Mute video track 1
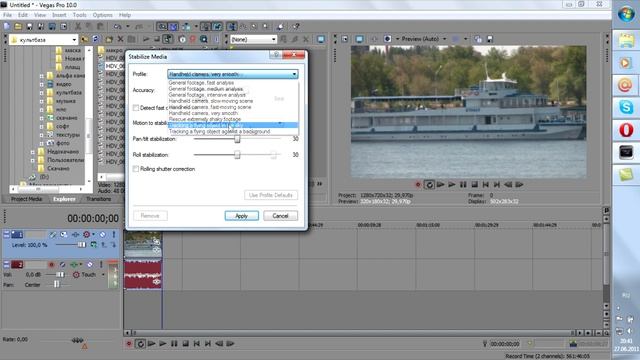 tap(102, 234)
